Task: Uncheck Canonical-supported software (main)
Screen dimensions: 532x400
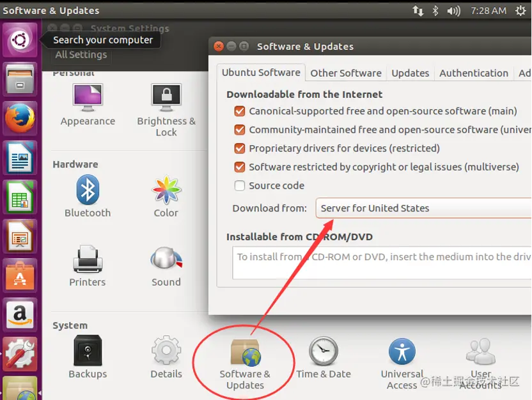Action: coord(240,111)
